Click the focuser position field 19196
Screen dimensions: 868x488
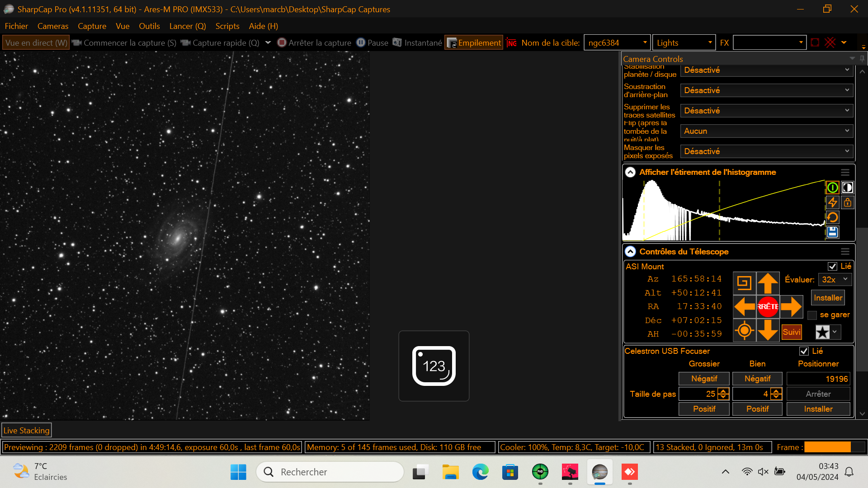818,379
